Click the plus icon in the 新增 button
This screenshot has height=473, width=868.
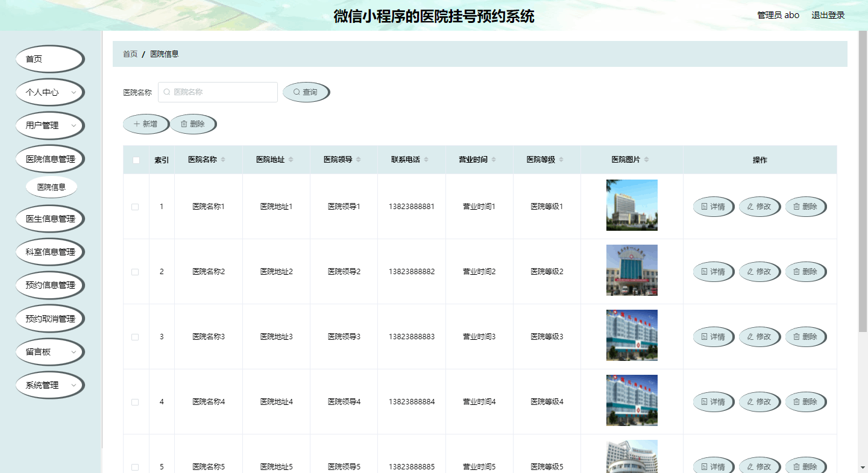pos(137,124)
